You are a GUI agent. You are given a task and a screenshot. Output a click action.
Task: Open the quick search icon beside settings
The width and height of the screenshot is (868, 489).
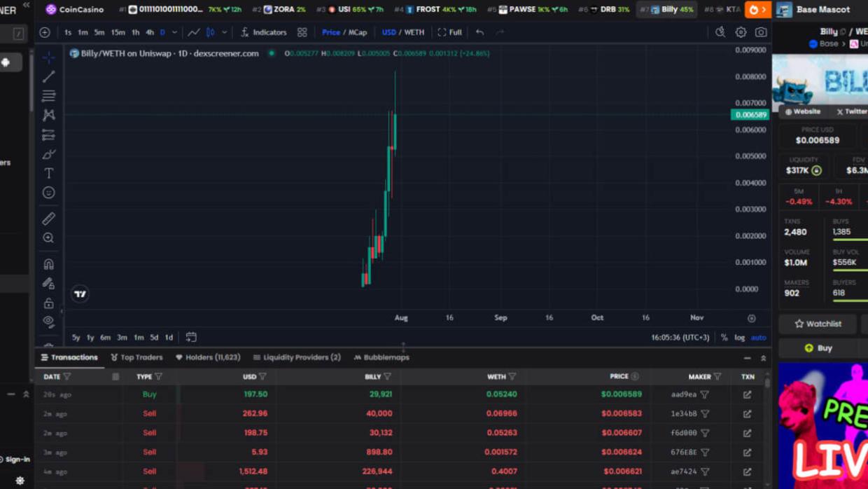(x=720, y=32)
